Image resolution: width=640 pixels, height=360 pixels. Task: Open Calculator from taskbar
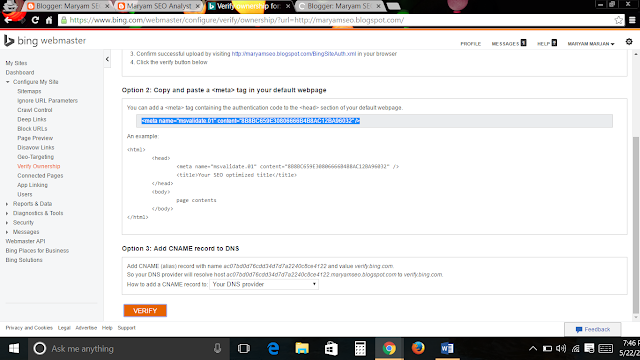360,349
